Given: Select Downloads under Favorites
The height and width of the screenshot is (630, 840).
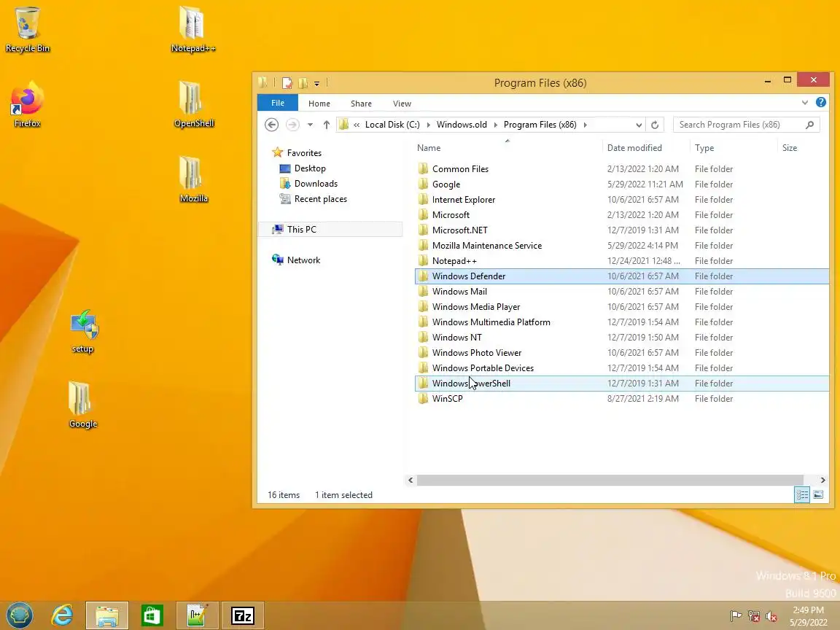Looking at the screenshot, I should click(316, 184).
